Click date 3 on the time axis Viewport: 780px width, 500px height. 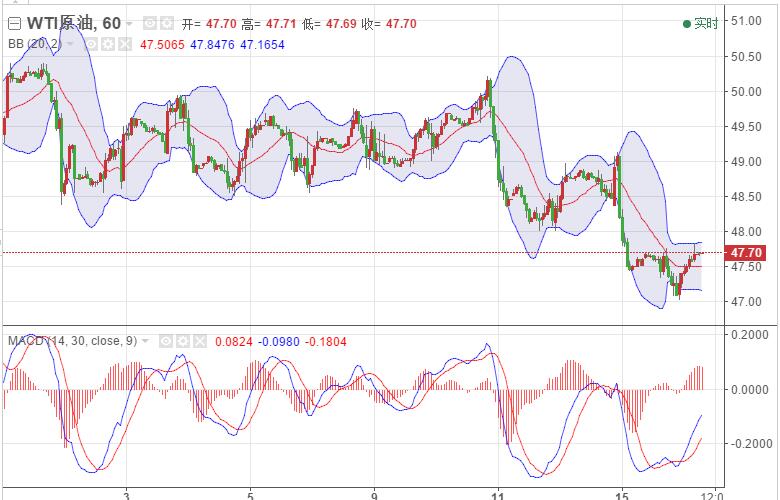click(x=127, y=496)
